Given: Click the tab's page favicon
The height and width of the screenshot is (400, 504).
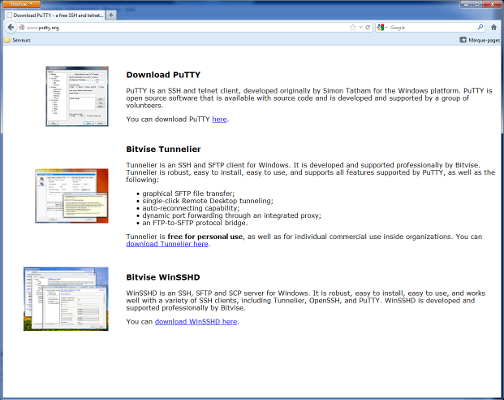Looking at the screenshot, I should [9, 15].
